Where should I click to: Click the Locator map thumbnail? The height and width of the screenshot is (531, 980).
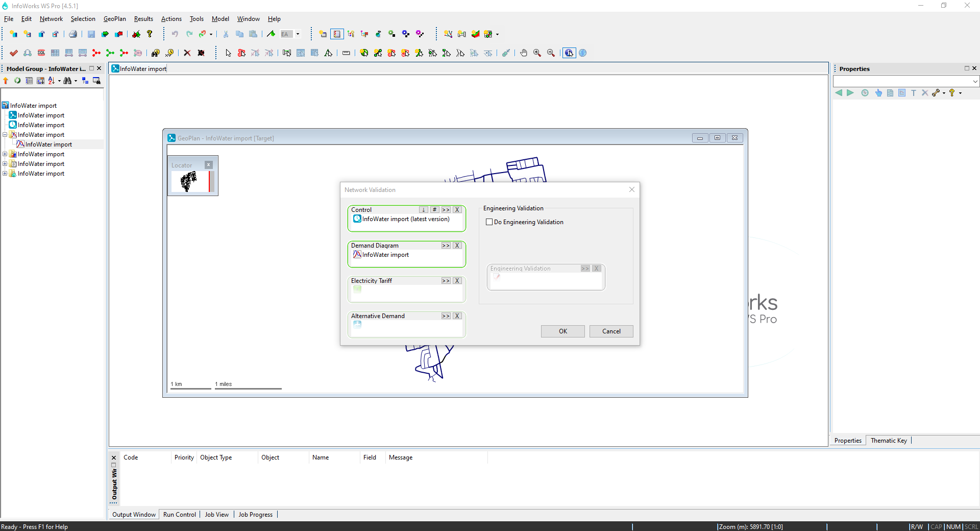(189, 181)
